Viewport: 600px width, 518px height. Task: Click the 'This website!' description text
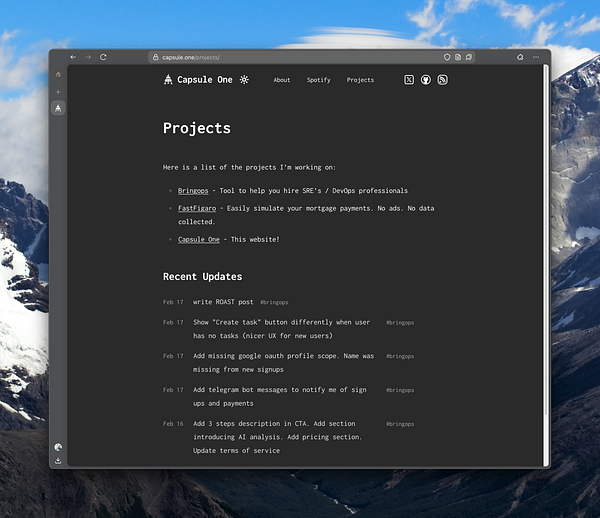coord(255,239)
